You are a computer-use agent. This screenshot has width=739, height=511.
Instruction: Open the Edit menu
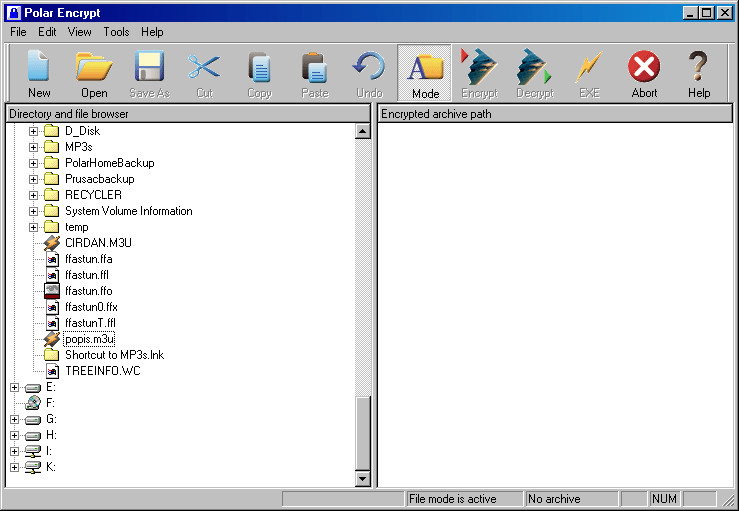tap(47, 32)
